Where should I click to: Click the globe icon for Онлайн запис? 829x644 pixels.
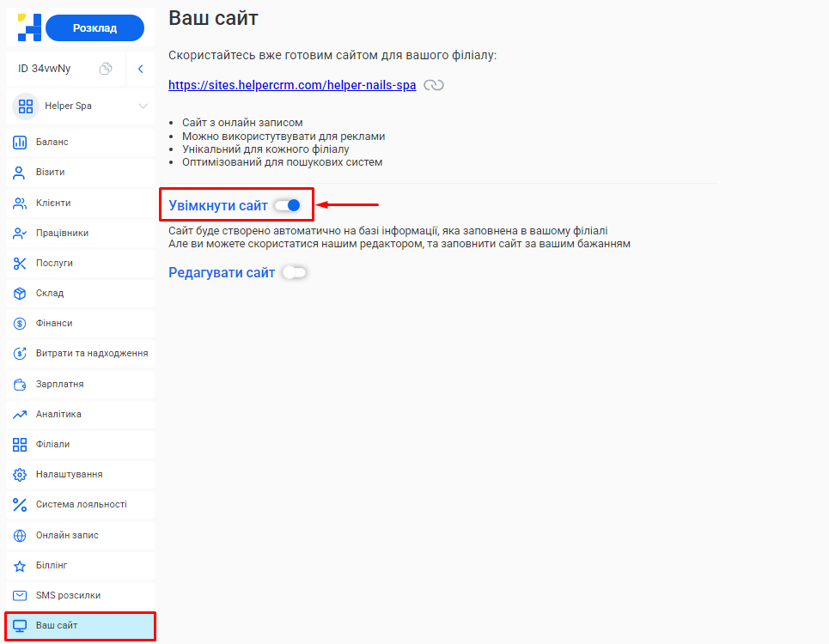coord(20,535)
